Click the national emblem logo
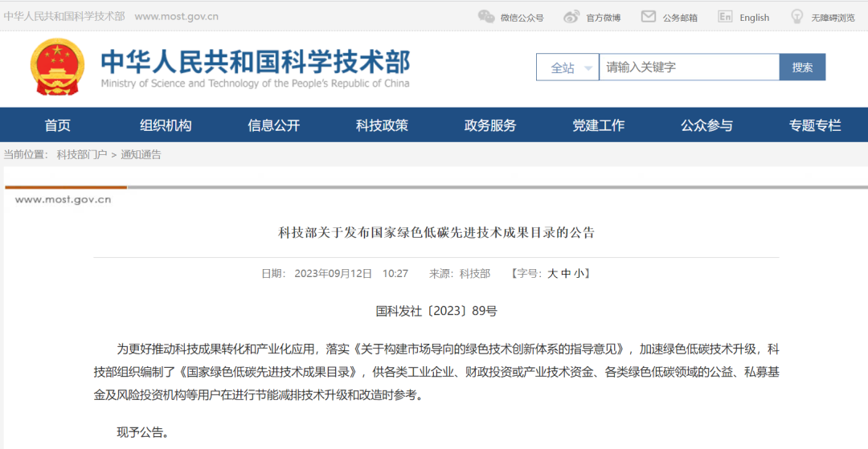 [58, 67]
